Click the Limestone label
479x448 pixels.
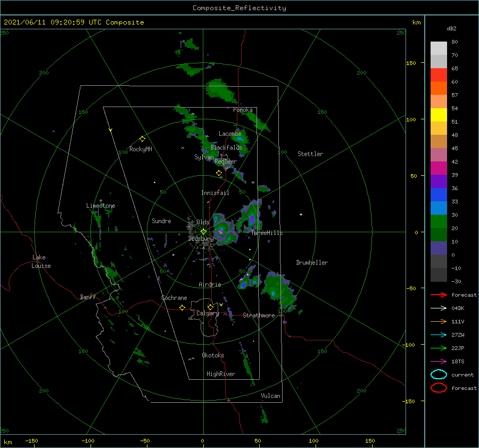click(x=101, y=206)
